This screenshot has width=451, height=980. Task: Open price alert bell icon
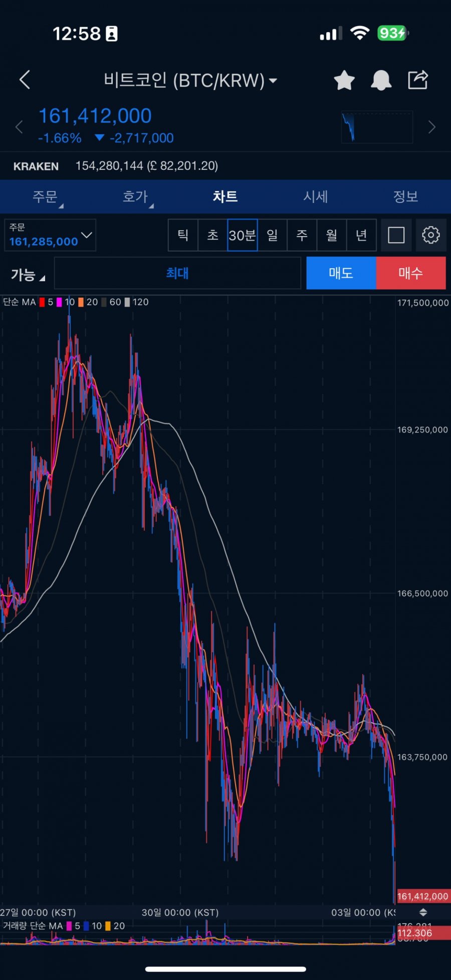click(381, 80)
